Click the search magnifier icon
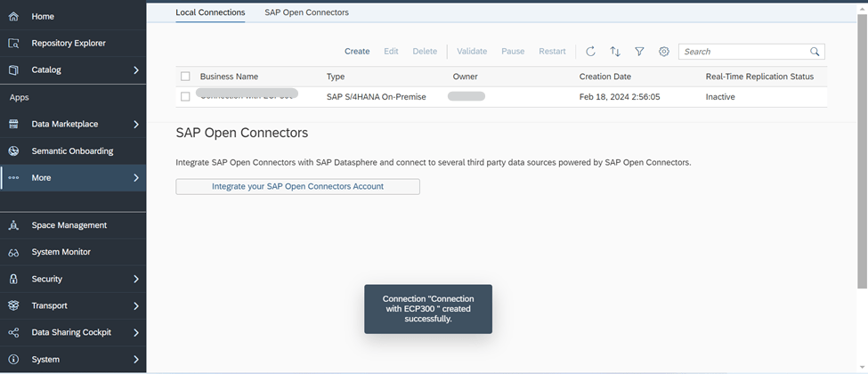 point(815,52)
